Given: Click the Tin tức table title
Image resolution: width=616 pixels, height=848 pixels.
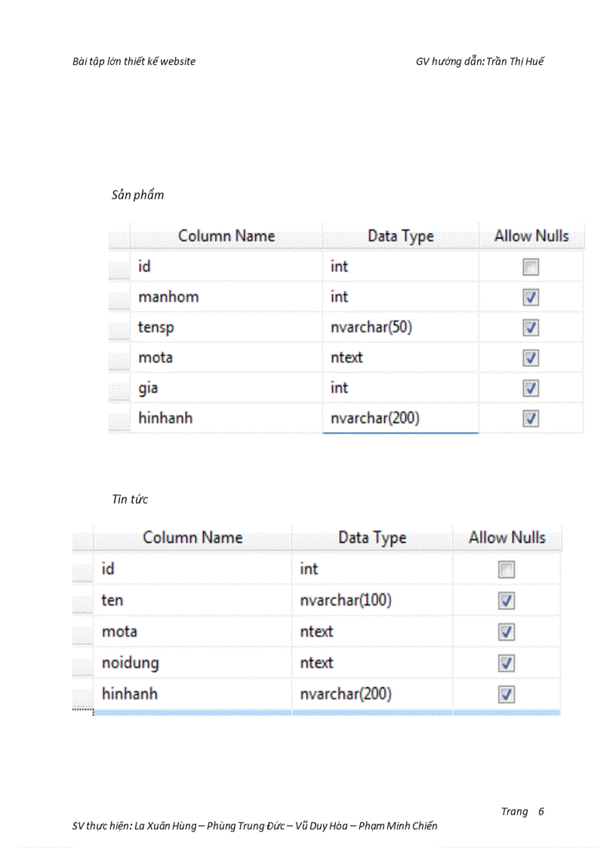Looking at the screenshot, I should click(x=130, y=500).
